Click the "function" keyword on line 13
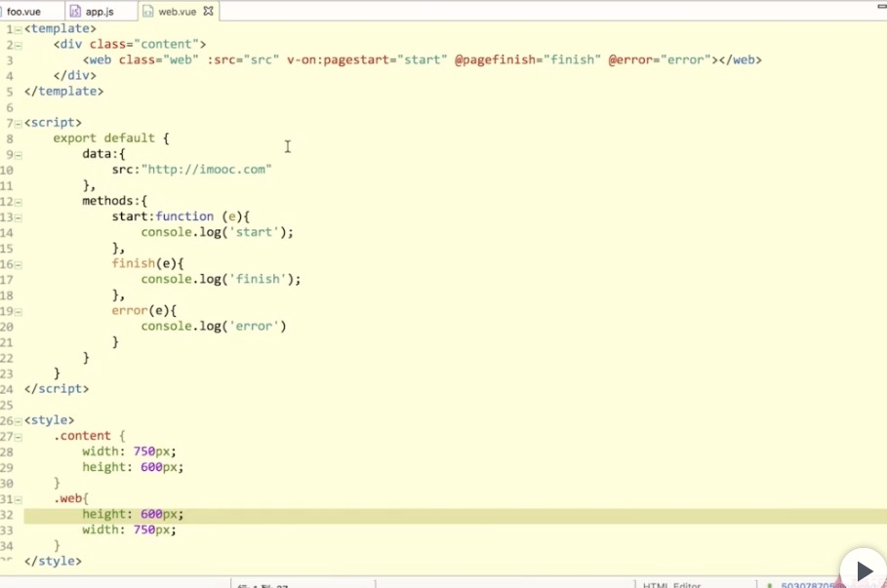The width and height of the screenshot is (887, 588). [x=185, y=216]
